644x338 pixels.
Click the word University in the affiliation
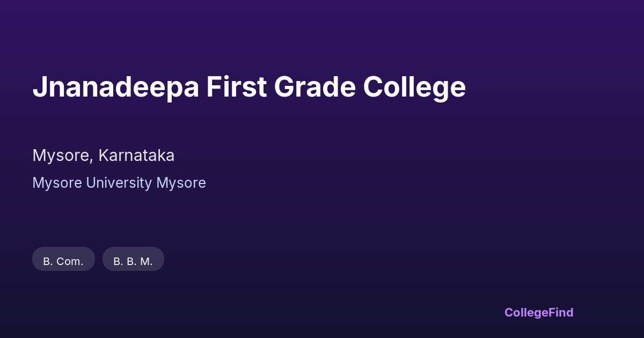pyautogui.click(x=119, y=183)
